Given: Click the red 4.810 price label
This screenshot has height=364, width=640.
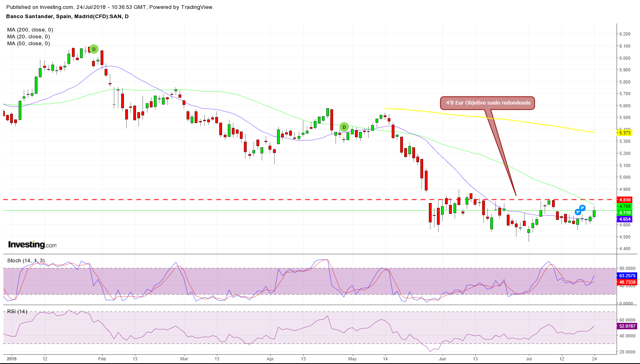Looking at the screenshot, I should pyautogui.click(x=625, y=200).
